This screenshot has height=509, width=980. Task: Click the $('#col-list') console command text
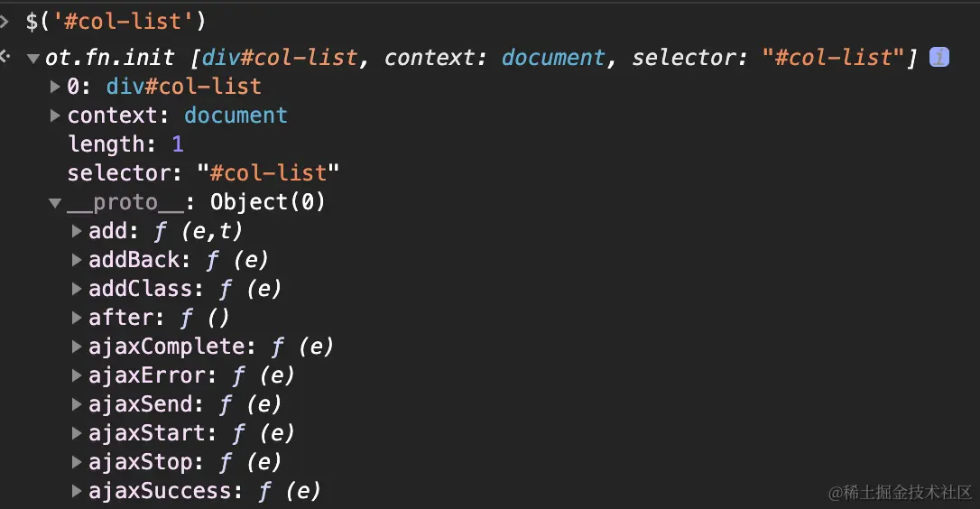pos(116,19)
